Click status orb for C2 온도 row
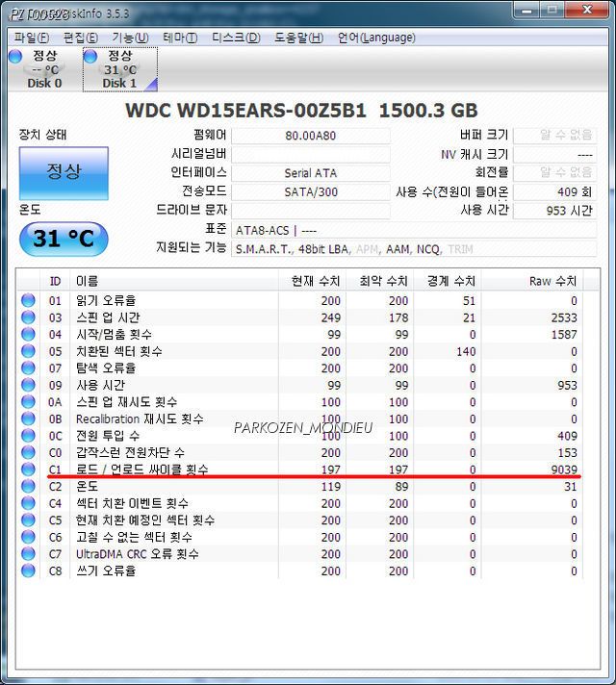 tap(28, 486)
